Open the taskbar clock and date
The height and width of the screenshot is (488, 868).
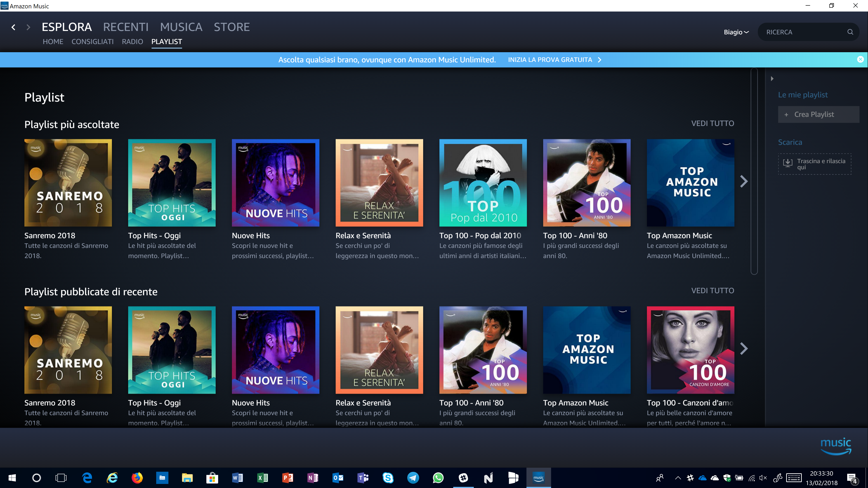tap(821, 478)
